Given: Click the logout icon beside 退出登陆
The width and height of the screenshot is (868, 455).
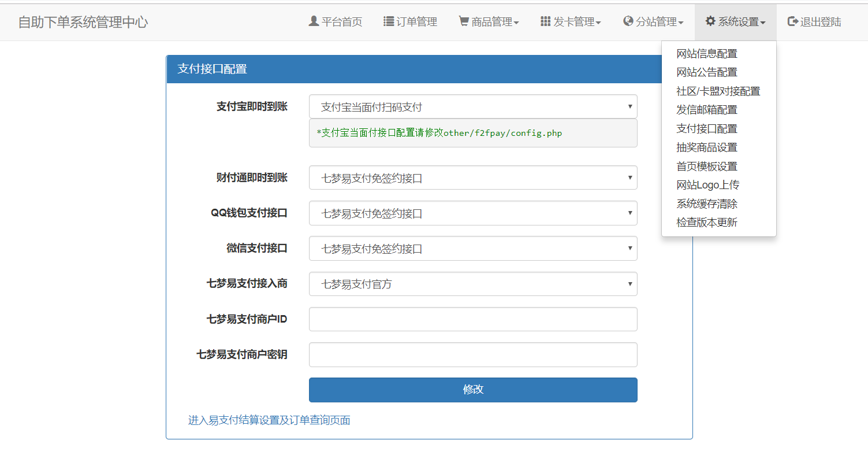Looking at the screenshot, I should (792, 21).
